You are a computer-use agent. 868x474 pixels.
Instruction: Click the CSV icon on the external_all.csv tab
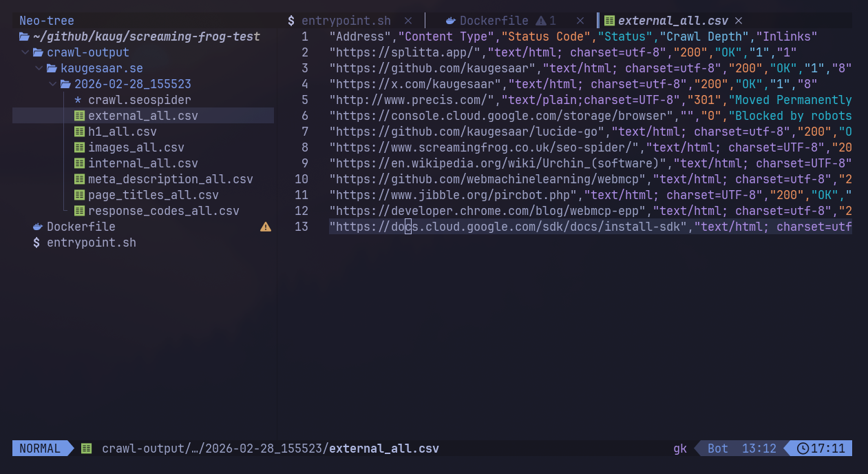pyautogui.click(x=608, y=20)
